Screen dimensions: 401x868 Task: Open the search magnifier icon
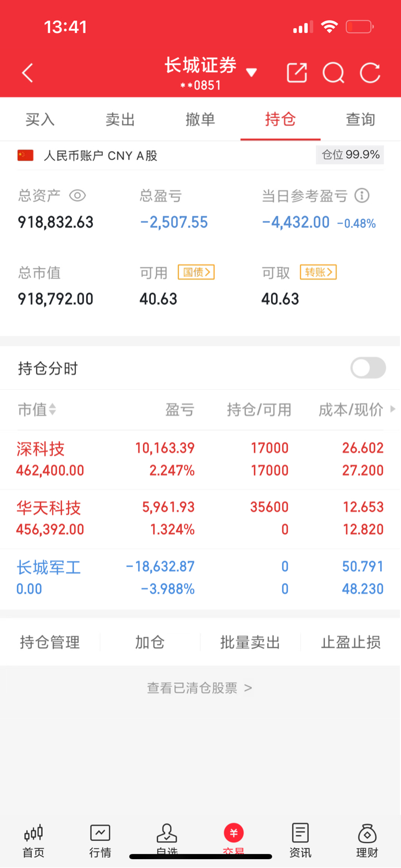point(334,73)
